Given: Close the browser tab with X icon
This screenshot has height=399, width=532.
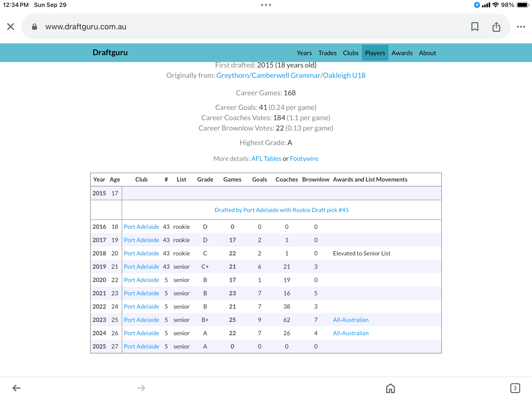Looking at the screenshot, I should (11, 27).
